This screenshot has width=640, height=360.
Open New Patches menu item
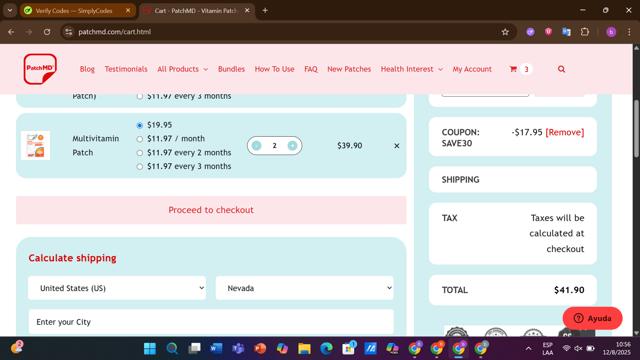(x=349, y=69)
